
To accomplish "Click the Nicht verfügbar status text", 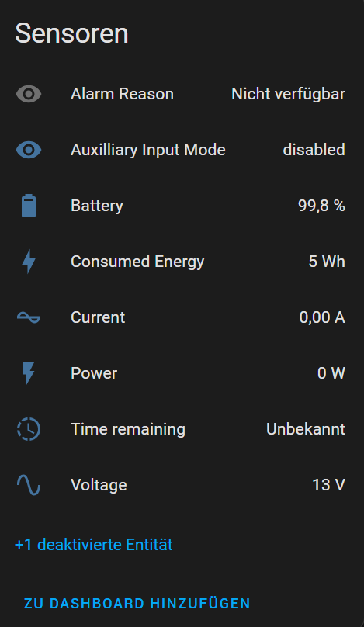I will pyautogui.click(x=288, y=94).
